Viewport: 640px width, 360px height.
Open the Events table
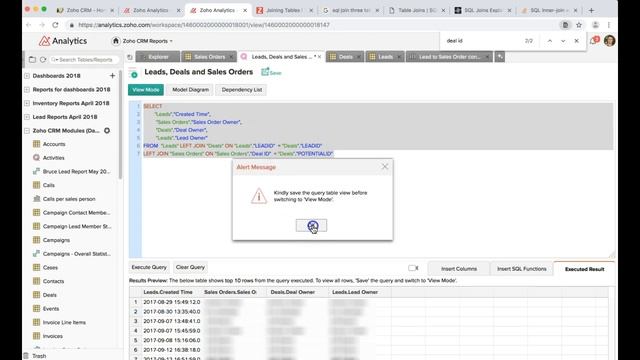(51, 309)
